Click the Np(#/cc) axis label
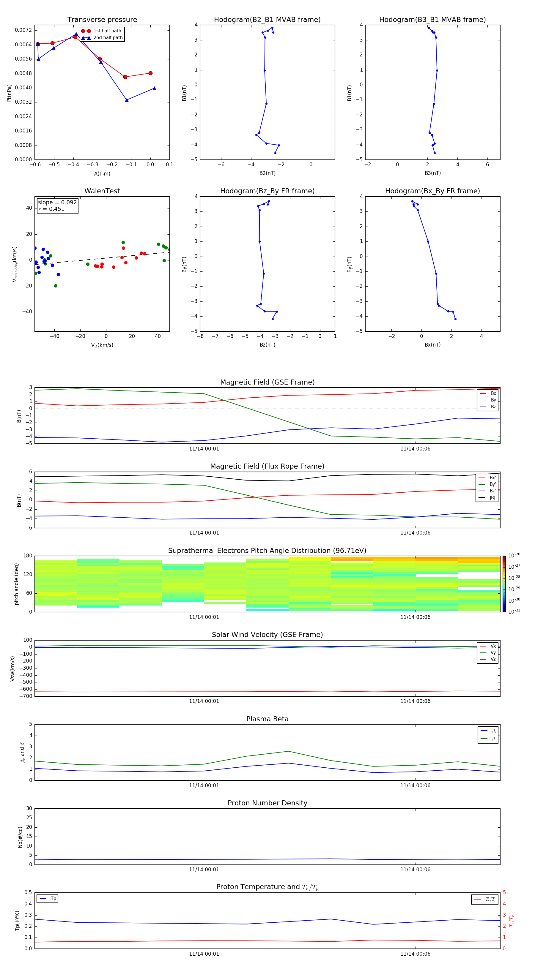Viewport: 535px width, 980px height. pos(20,837)
